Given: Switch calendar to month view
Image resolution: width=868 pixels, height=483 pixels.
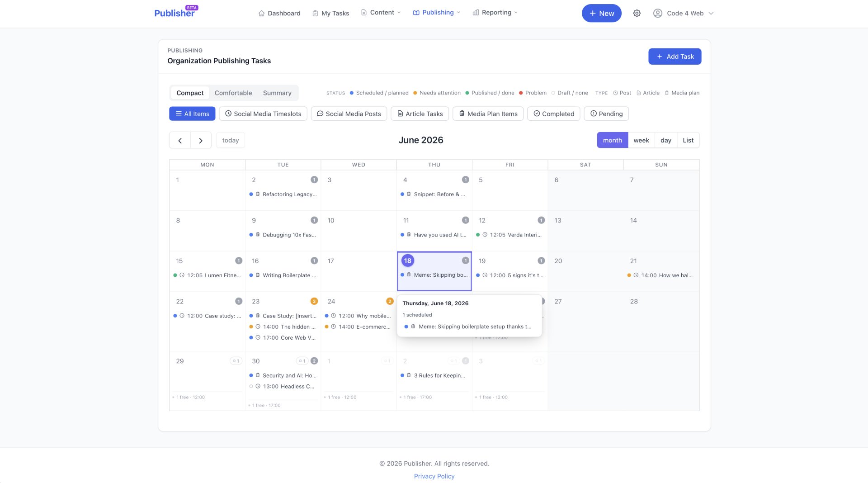Looking at the screenshot, I should [x=612, y=140].
